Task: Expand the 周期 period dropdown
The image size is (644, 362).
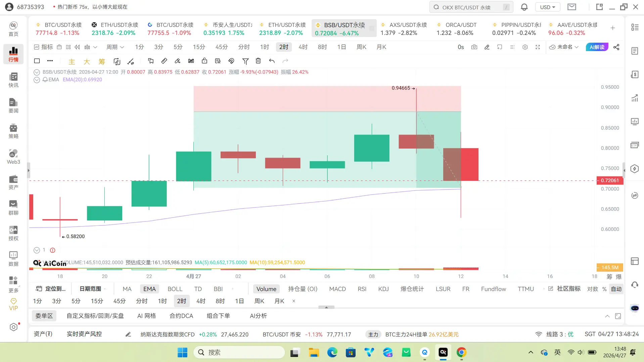Action: (x=115, y=47)
